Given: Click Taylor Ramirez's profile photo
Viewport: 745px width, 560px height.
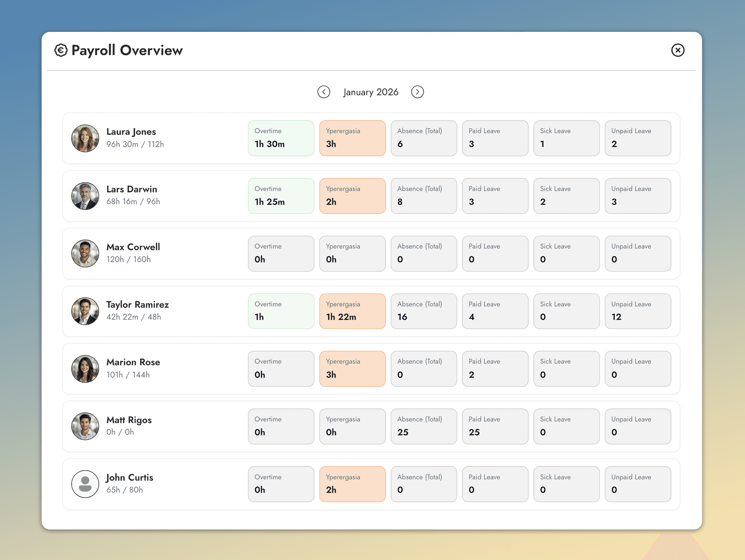Looking at the screenshot, I should (85, 311).
